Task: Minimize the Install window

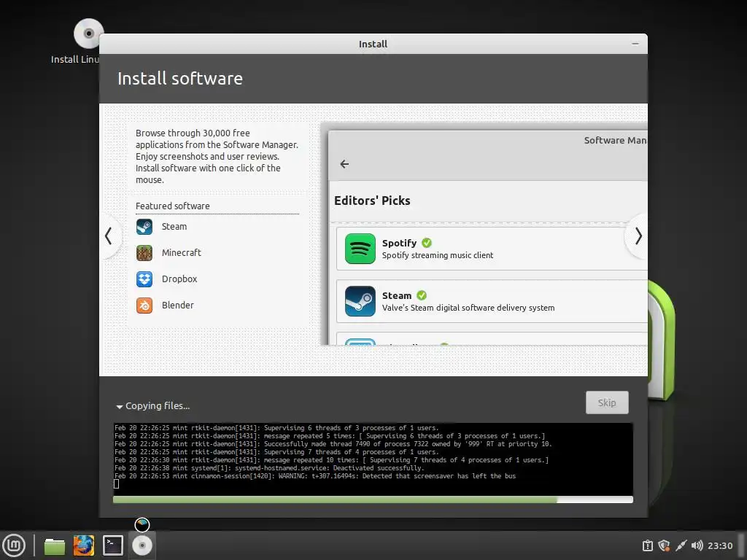Action: click(635, 44)
